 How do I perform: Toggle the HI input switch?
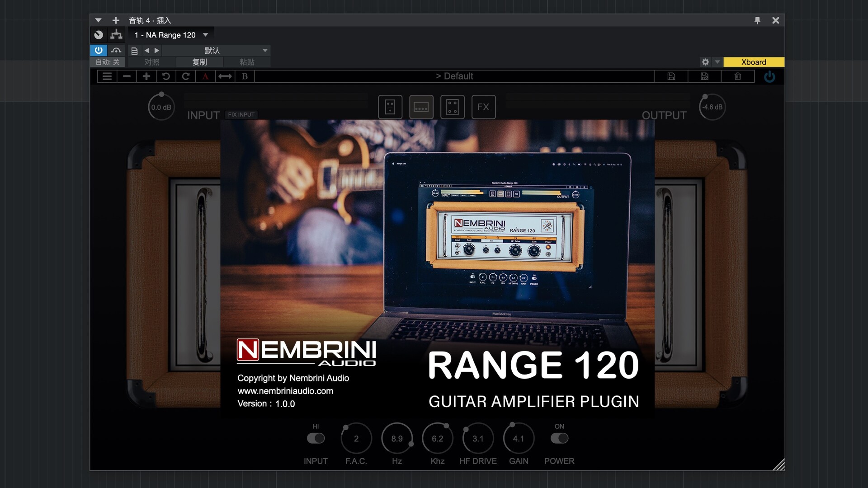(x=316, y=438)
